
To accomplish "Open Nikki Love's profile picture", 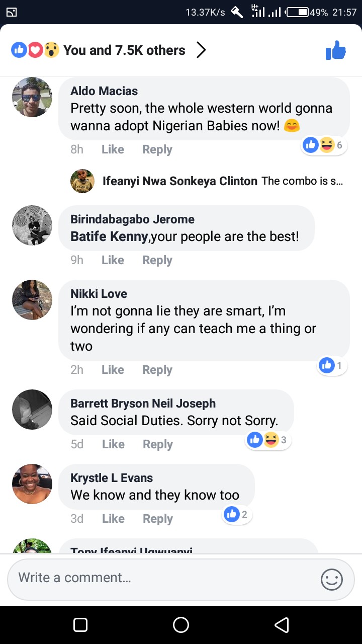I will 32,299.
